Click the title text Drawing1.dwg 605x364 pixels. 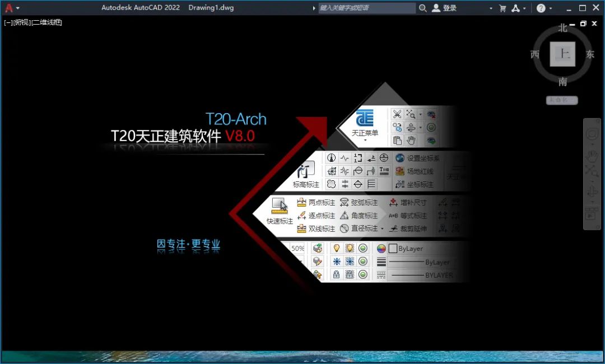coord(211,8)
